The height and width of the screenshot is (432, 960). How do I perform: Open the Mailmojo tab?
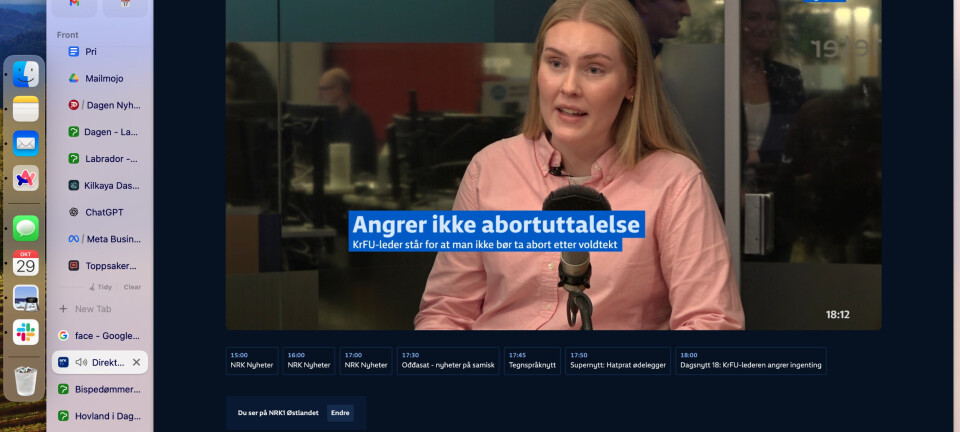pos(100,78)
